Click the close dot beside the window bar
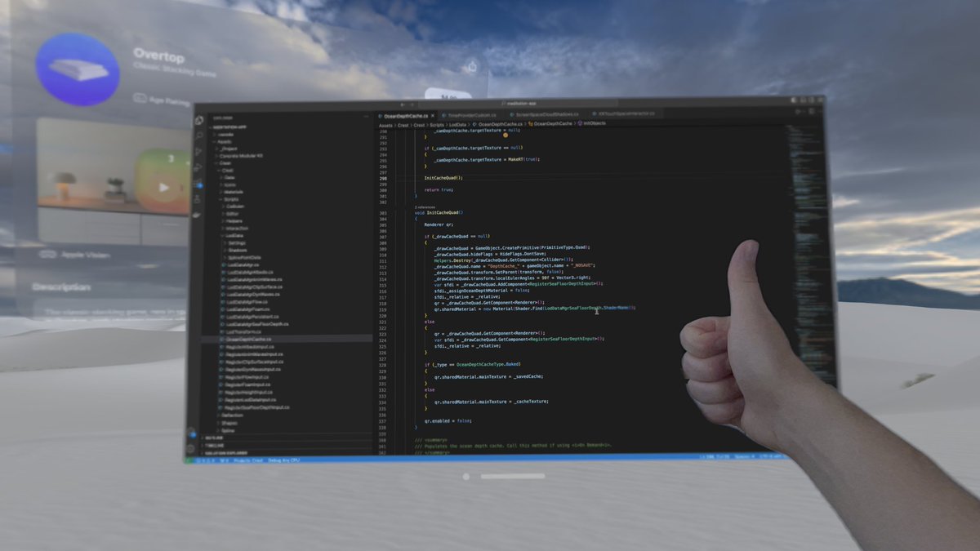The height and width of the screenshot is (551, 980). pos(466,476)
